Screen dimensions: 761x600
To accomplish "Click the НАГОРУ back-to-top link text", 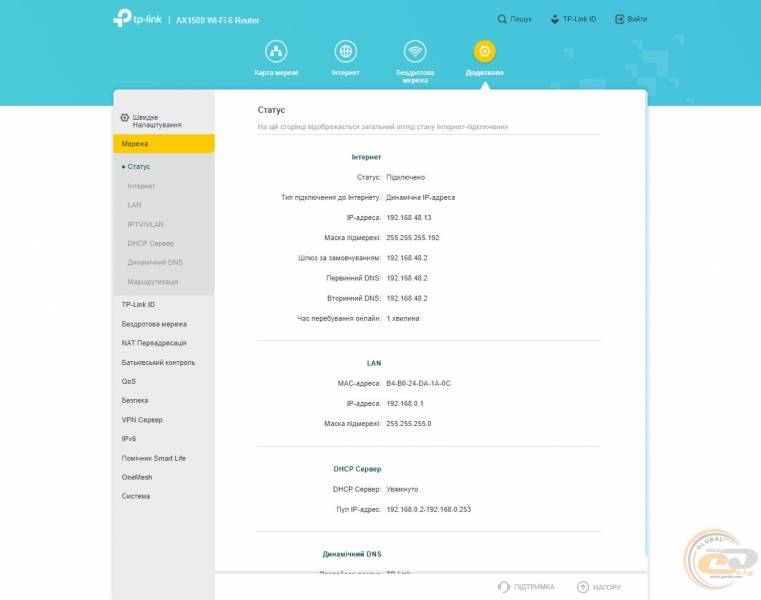I will (607, 587).
